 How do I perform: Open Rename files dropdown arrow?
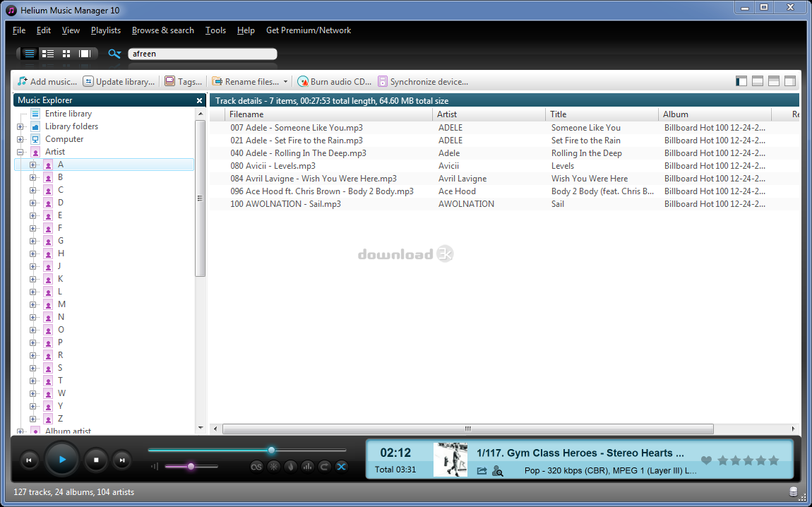(285, 82)
